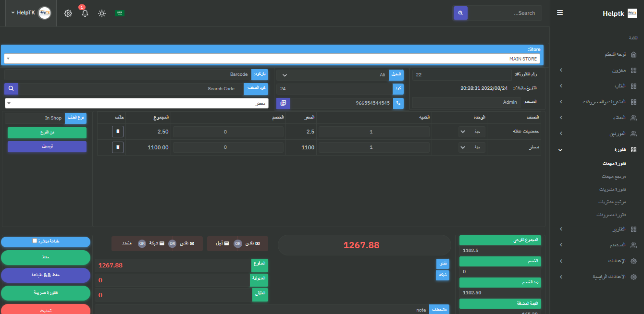This screenshot has width=644, height=314.
Task: Click the Barcode input field
Action: (x=127, y=75)
